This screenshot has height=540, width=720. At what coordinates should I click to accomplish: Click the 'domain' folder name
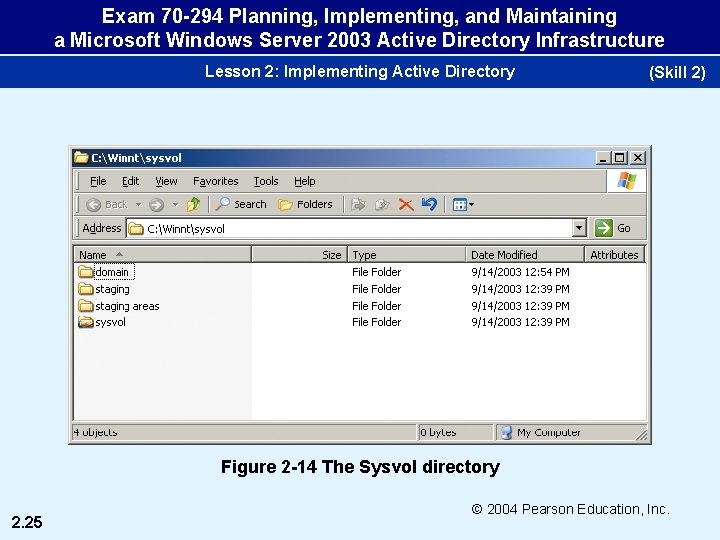tap(112, 272)
